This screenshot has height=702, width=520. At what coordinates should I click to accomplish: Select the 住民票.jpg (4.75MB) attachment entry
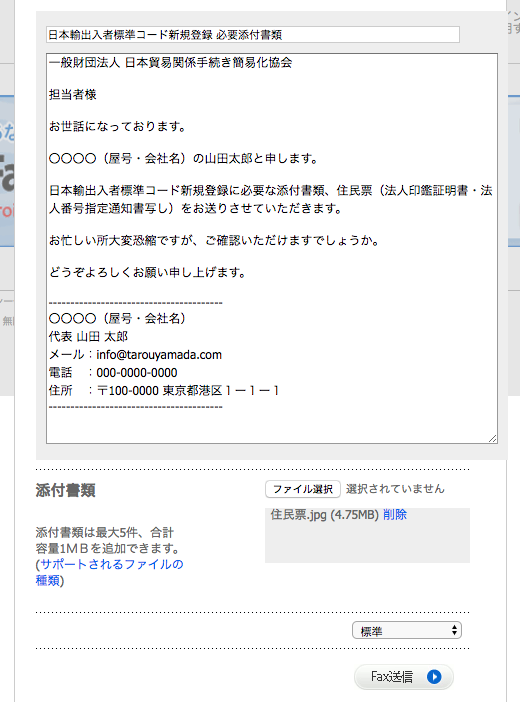(325, 514)
